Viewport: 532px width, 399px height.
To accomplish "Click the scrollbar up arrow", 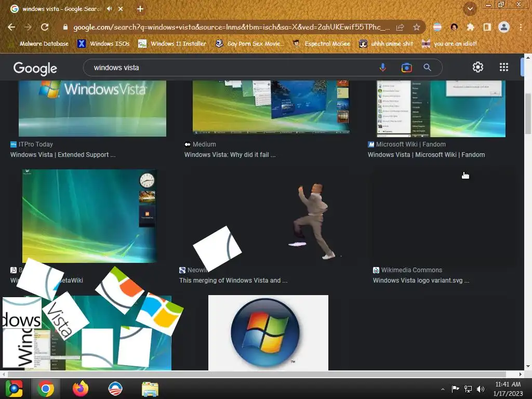I will tap(528, 58).
